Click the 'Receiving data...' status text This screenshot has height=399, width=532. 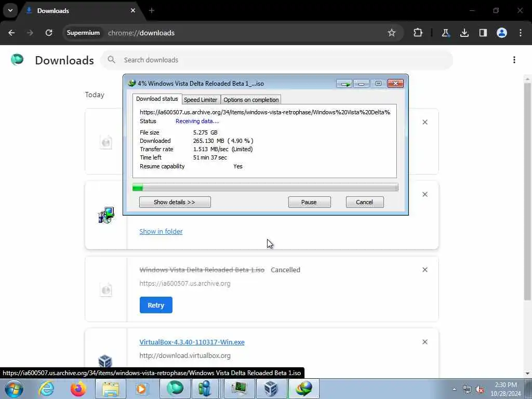(197, 121)
